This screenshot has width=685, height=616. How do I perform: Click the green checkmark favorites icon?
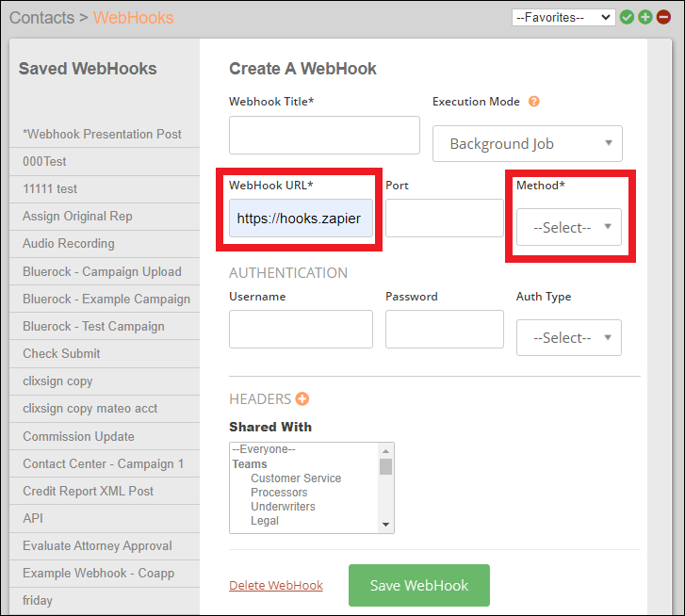click(x=627, y=18)
